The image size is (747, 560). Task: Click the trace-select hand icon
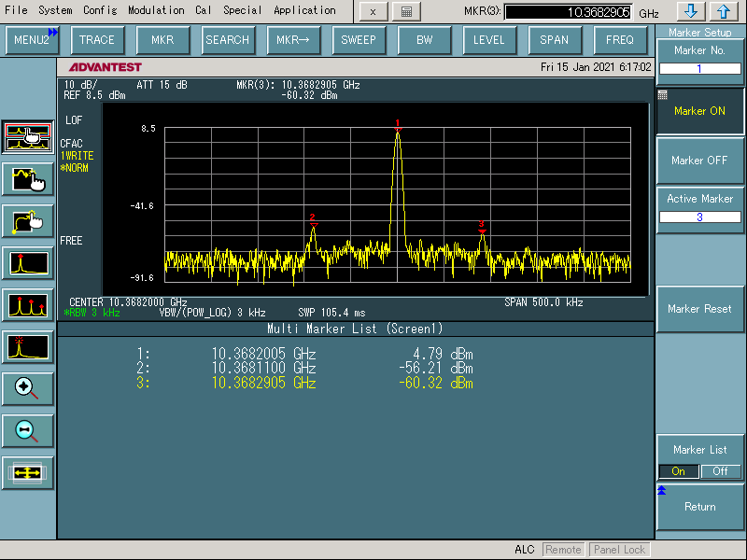click(x=28, y=178)
